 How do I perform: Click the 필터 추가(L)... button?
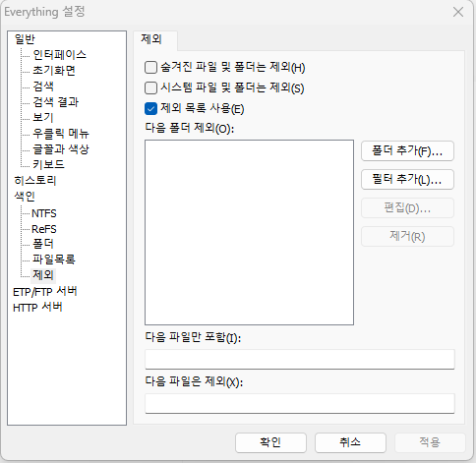[x=407, y=180]
